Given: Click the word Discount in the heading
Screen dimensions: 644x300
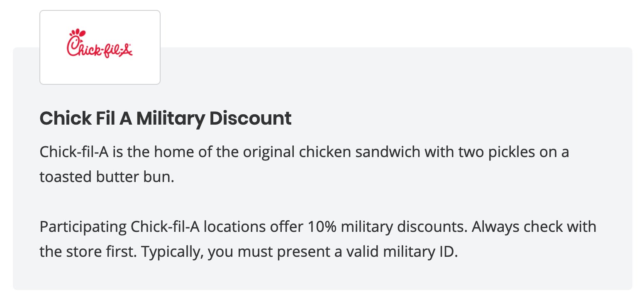Looking at the screenshot, I should [251, 118].
